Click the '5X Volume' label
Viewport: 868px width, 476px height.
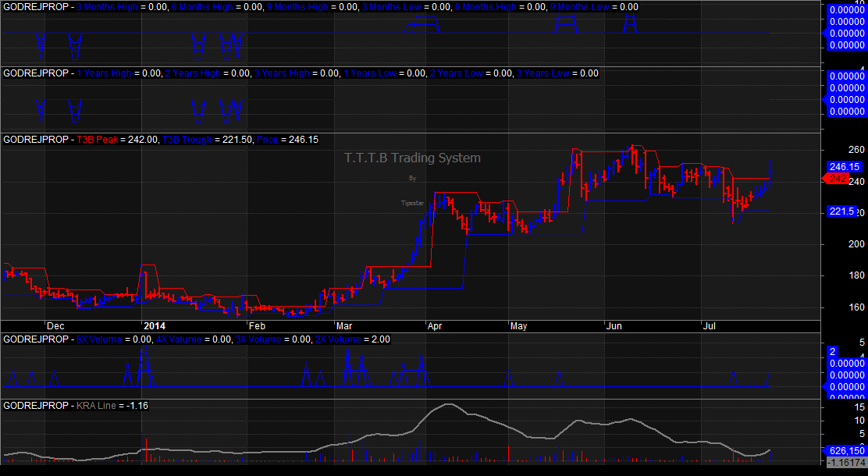point(99,340)
